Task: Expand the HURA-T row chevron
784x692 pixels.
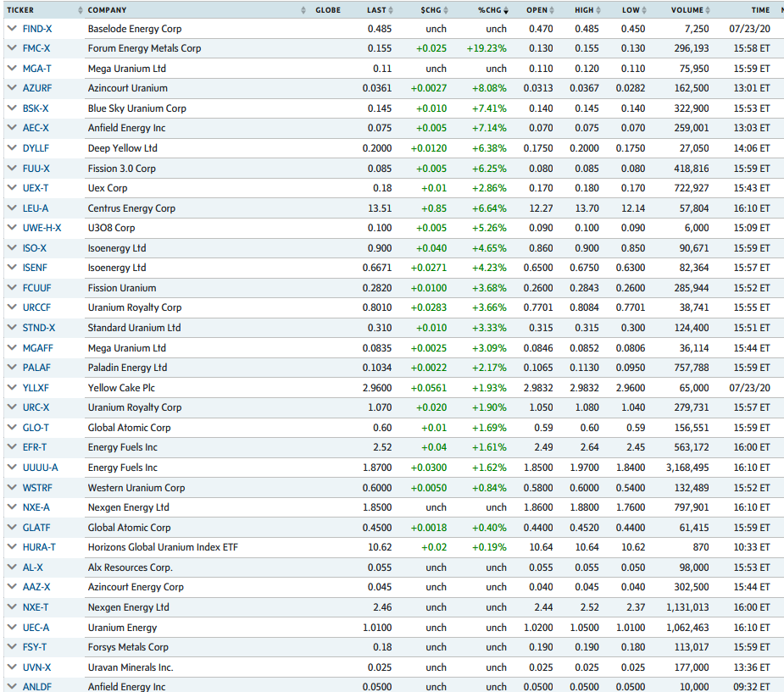Action: click(12, 547)
